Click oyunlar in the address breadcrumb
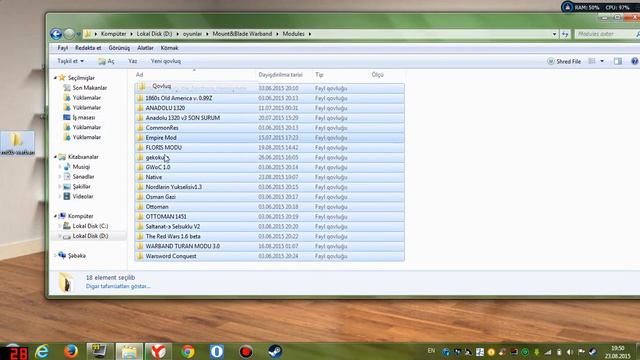Image resolution: width=640 pixels, height=360 pixels. 192,34
